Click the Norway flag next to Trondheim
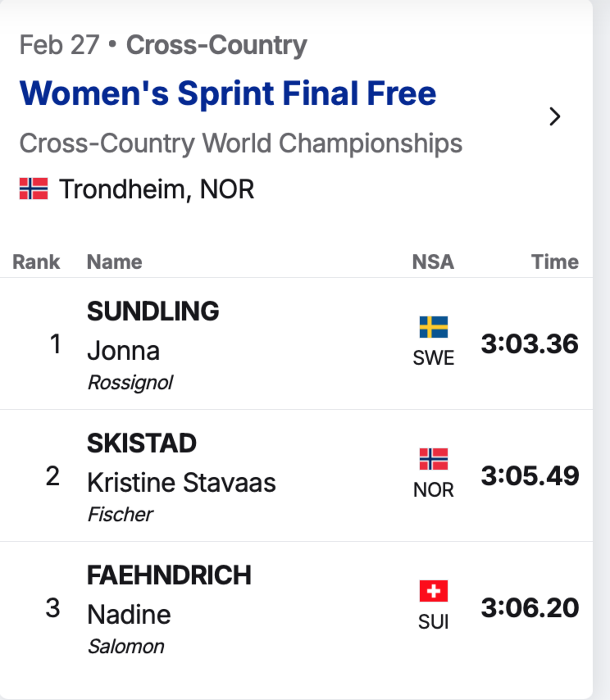Image resolution: width=610 pixels, height=700 pixels. [34, 188]
